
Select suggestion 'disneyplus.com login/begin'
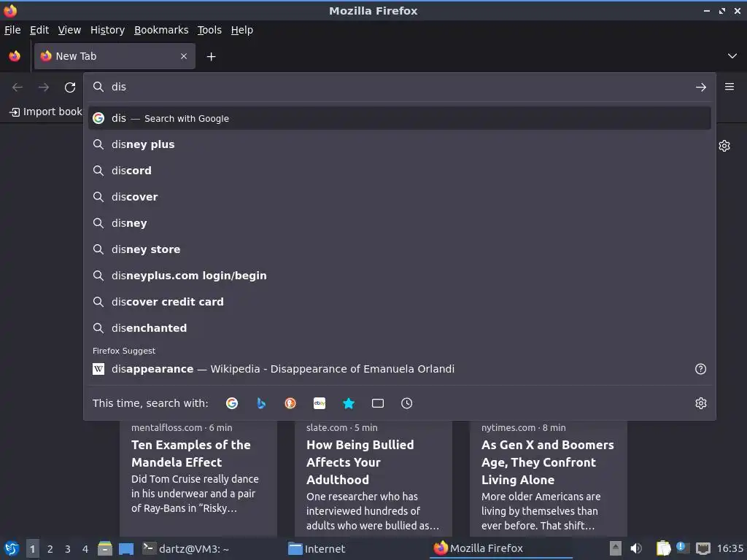[399, 275]
